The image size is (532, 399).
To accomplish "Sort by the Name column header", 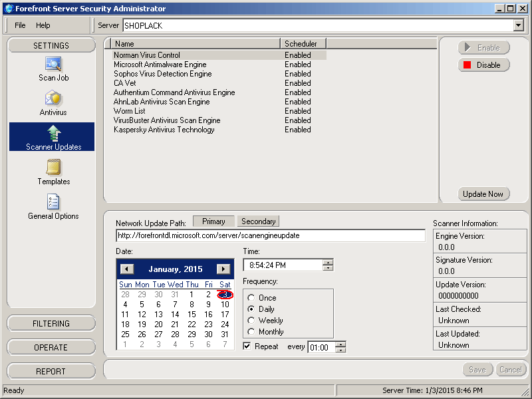I will [196, 43].
